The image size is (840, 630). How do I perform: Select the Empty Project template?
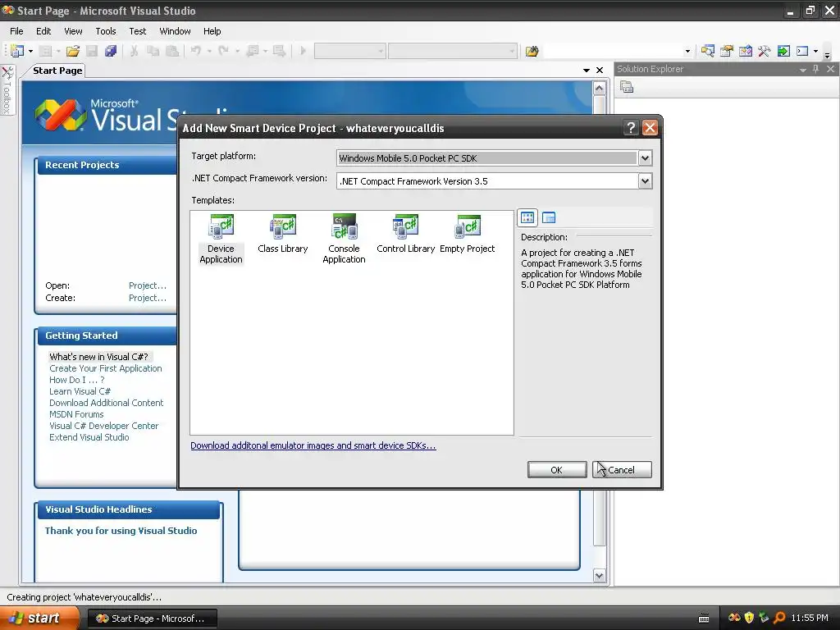(x=467, y=234)
